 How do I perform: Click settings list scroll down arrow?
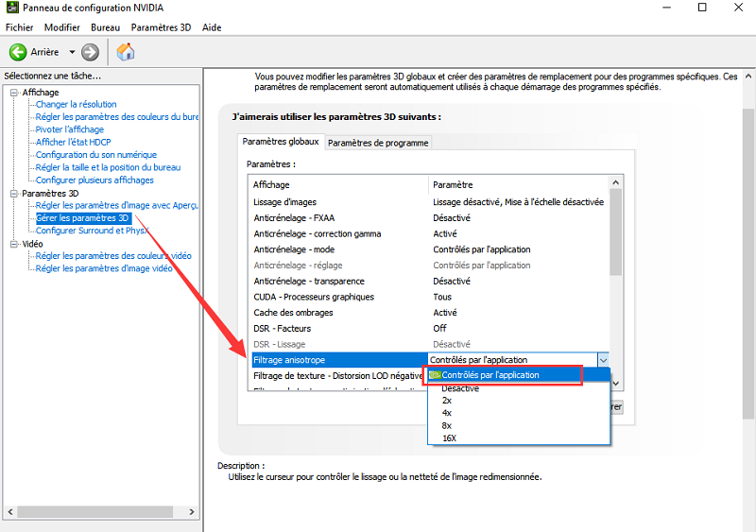coord(616,384)
